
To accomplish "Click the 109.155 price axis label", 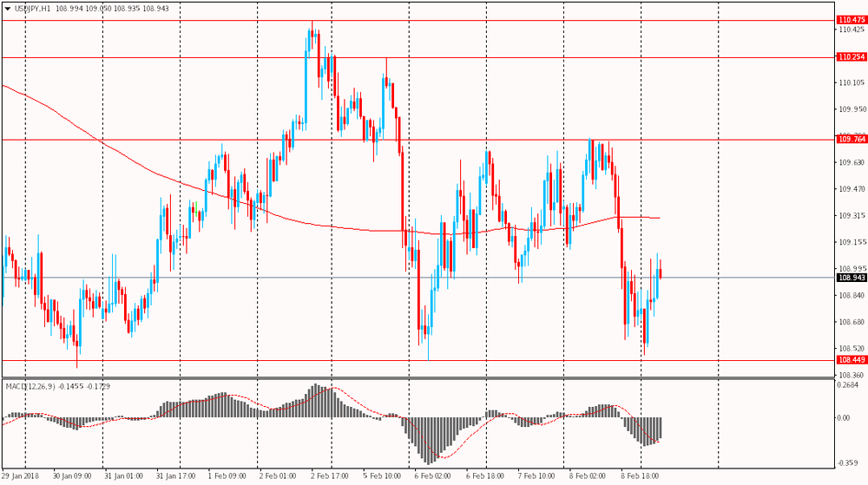I will 852,242.
